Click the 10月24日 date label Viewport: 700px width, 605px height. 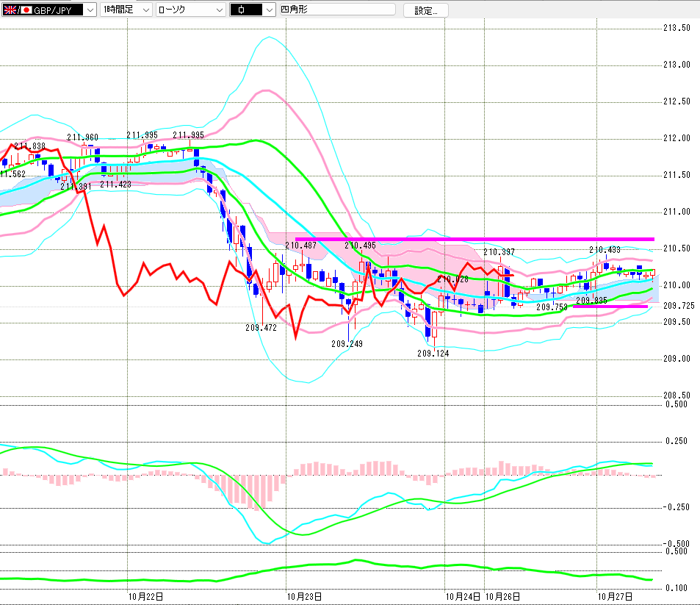[x=463, y=596]
